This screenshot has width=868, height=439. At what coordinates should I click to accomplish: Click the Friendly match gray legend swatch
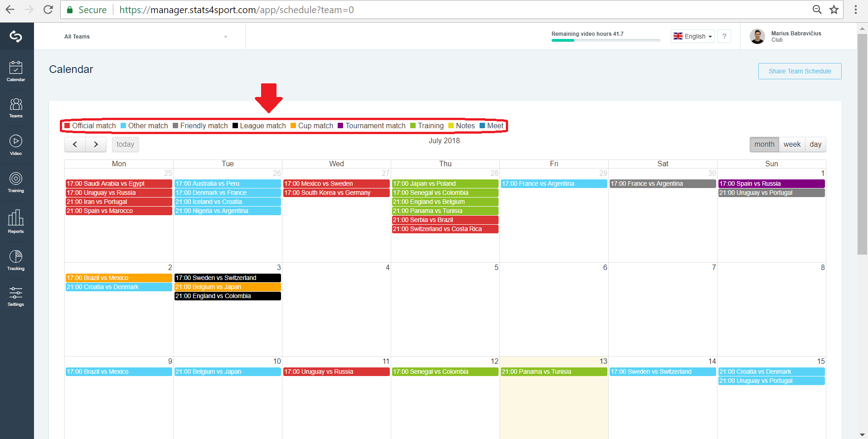[175, 126]
